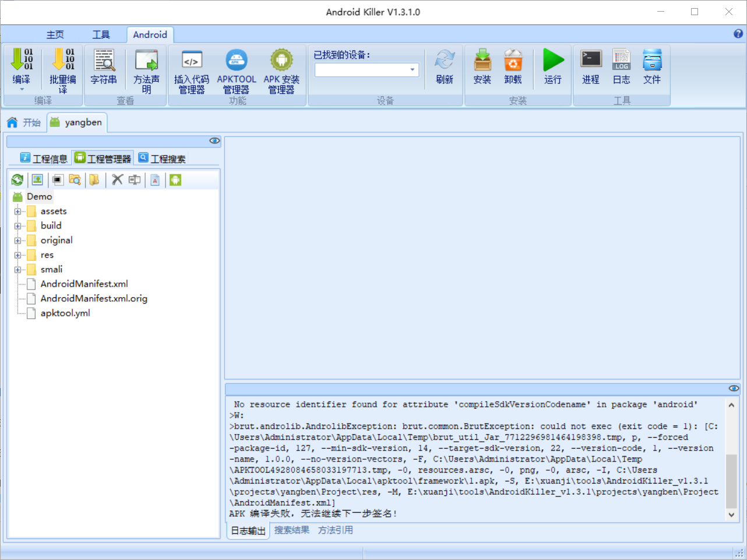Open the APKTOOL 管理器
Image resolution: width=747 pixels, height=560 pixels.
[x=236, y=71]
